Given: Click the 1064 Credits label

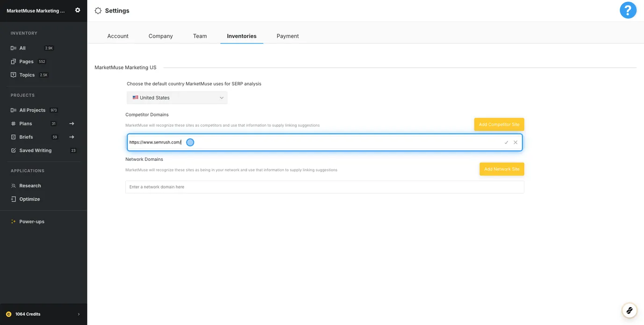Looking at the screenshot, I should pos(28,314).
